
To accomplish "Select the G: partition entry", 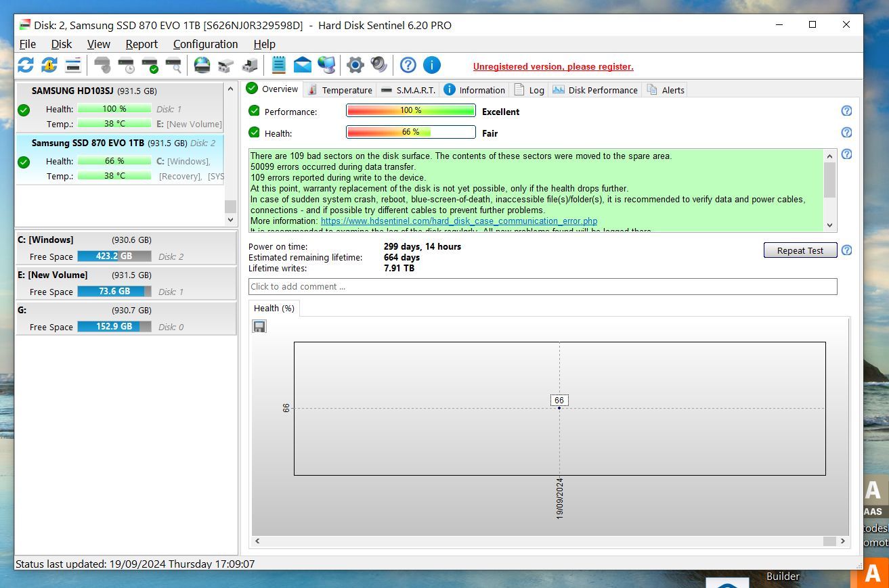I will click(126, 318).
